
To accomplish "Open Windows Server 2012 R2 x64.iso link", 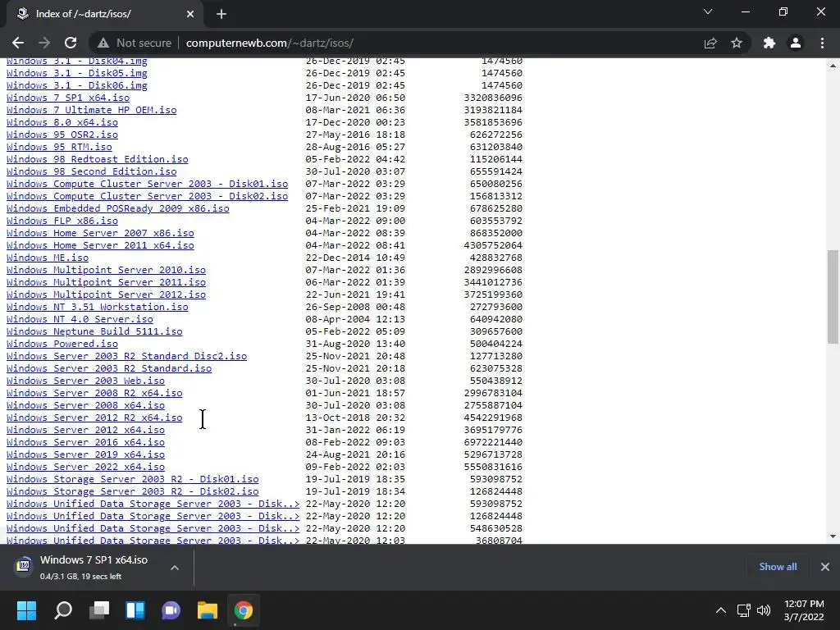I will point(94,418).
